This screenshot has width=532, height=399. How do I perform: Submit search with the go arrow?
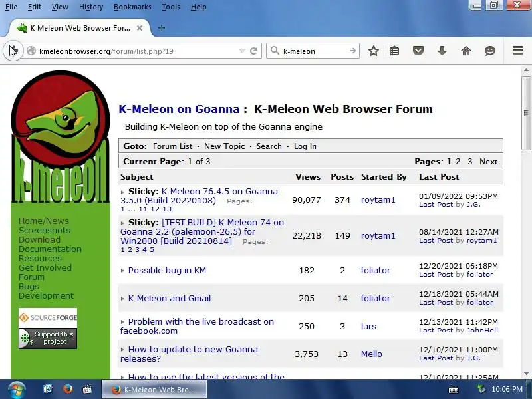(353, 51)
